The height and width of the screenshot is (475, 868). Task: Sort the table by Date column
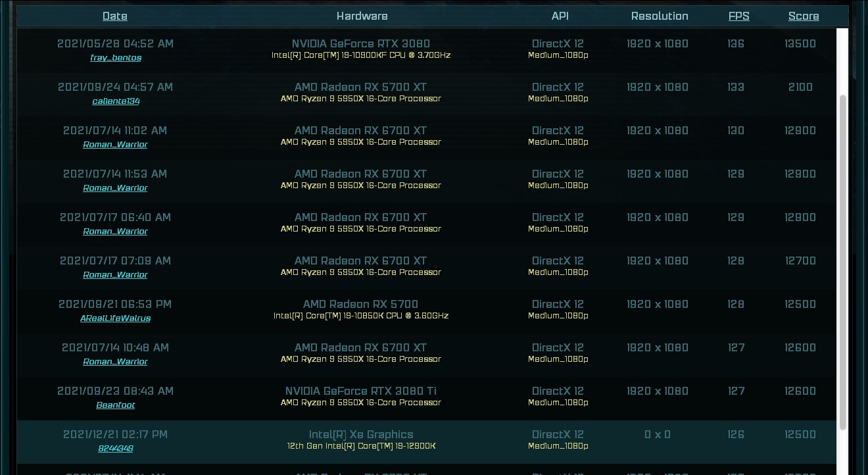pyautogui.click(x=115, y=16)
